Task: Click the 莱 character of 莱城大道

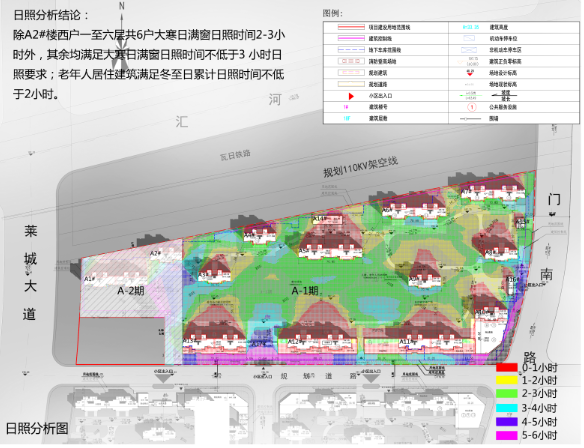Action: tap(31, 231)
